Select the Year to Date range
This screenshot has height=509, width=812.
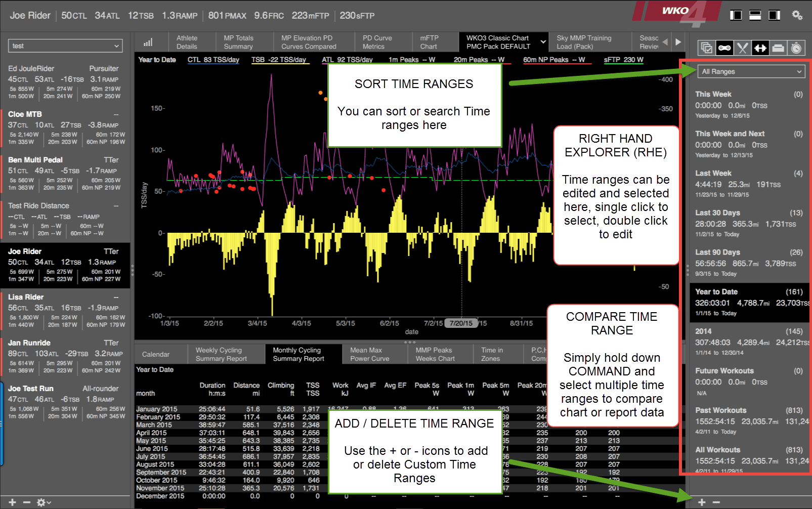pyautogui.click(x=749, y=302)
